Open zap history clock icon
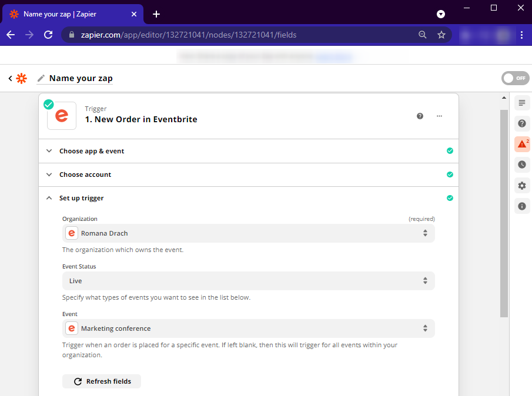 (521, 165)
